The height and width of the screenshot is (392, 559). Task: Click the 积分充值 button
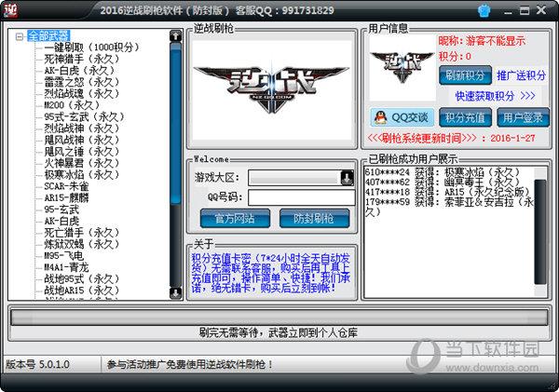tap(465, 117)
